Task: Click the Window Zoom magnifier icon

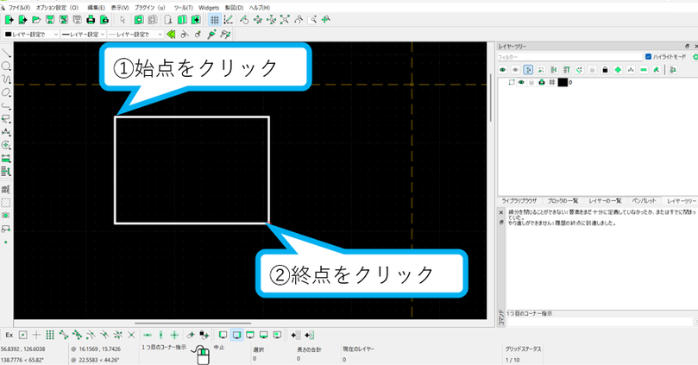Action: 312,20
